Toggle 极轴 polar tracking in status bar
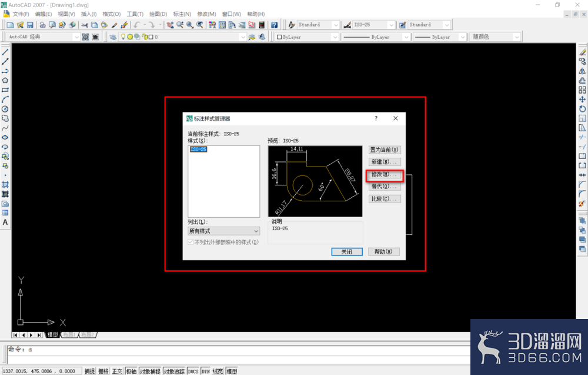Image resolution: width=588 pixels, height=375 pixels. 131,371
